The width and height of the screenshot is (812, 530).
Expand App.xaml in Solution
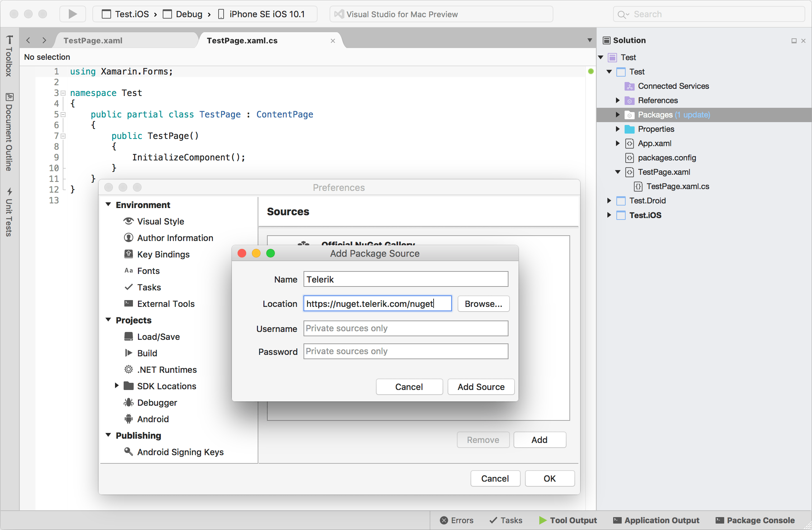pyautogui.click(x=618, y=143)
